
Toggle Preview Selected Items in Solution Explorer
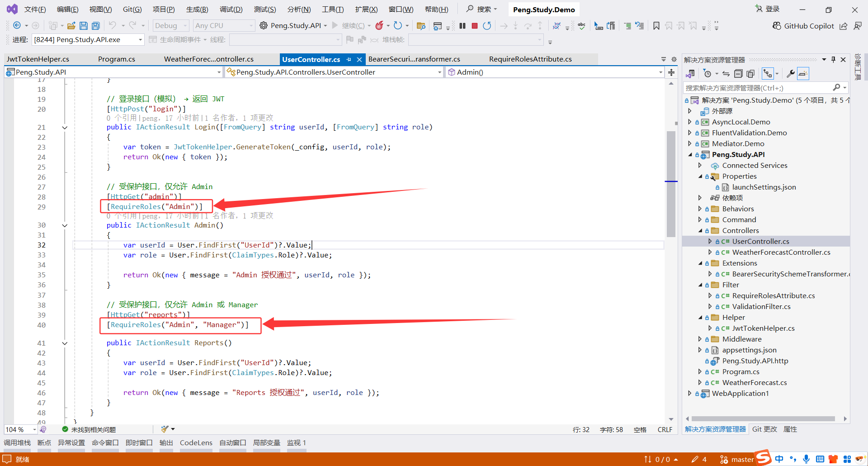803,74
